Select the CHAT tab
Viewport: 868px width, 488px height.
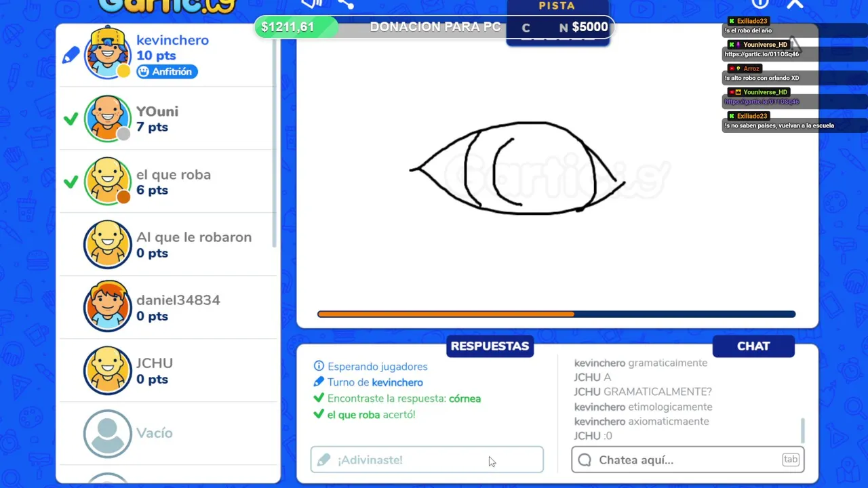[x=753, y=346]
